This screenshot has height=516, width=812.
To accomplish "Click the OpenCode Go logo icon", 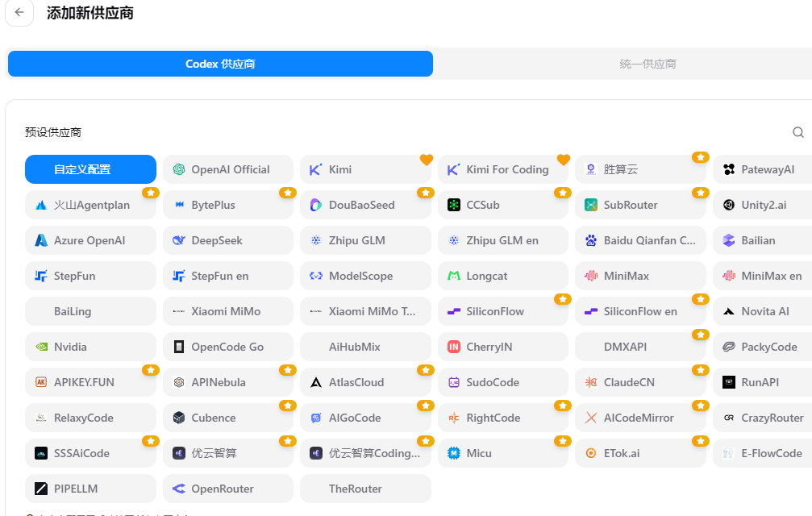I will click(x=179, y=347).
